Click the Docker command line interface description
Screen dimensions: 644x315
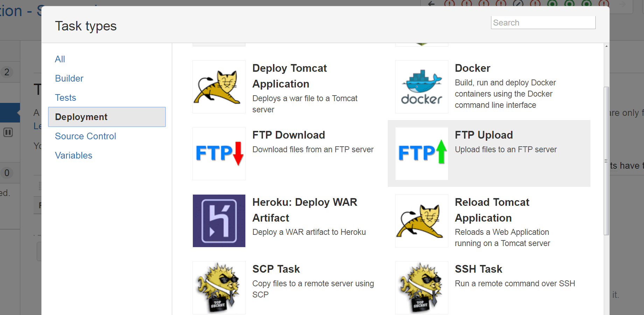(505, 94)
